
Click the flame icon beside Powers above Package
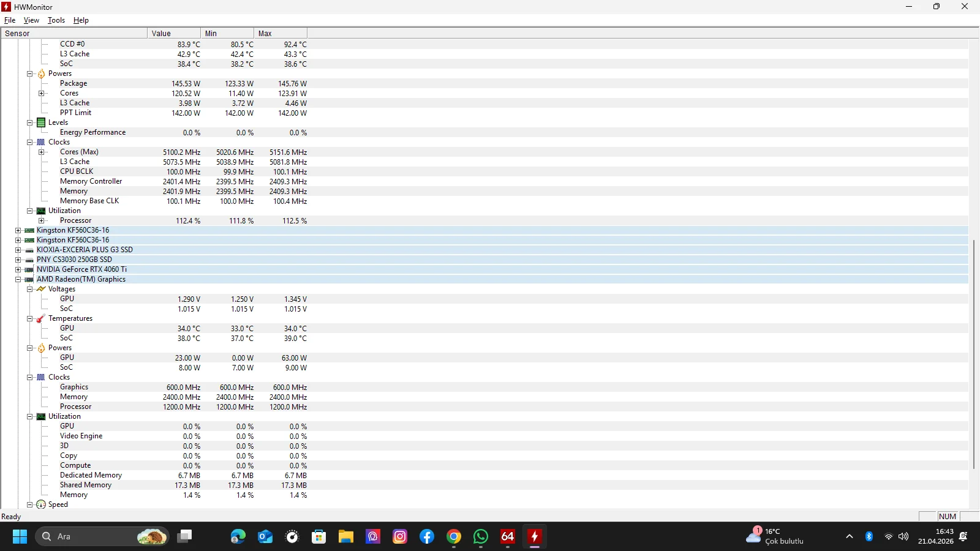coord(41,73)
